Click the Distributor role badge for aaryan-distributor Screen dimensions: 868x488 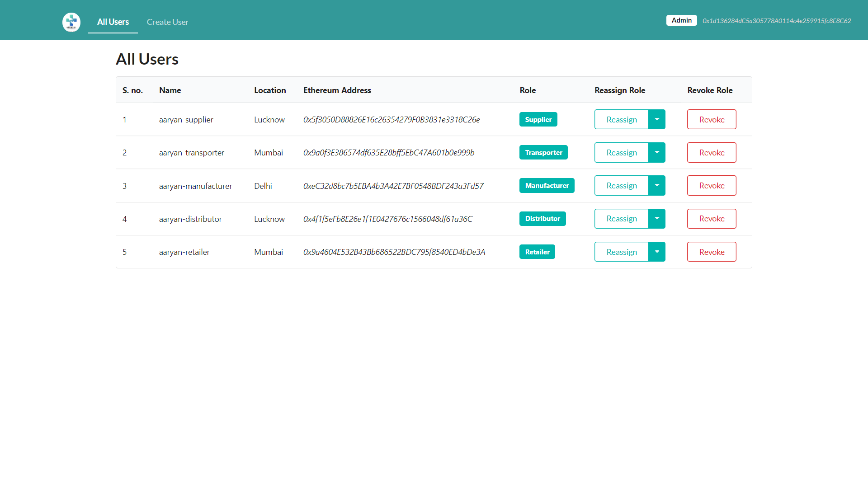pyautogui.click(x=542, y=219)
